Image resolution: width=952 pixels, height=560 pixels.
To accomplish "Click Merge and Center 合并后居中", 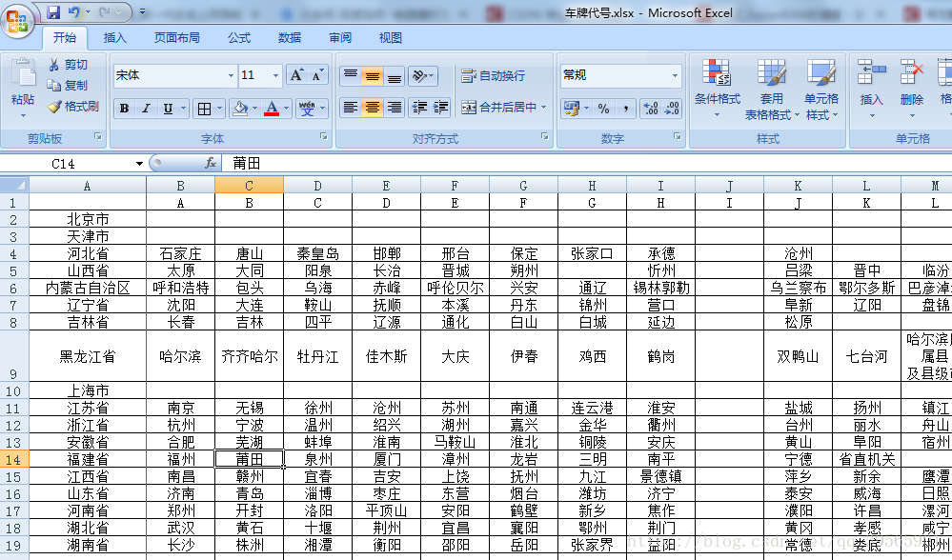I will point(498,108).
